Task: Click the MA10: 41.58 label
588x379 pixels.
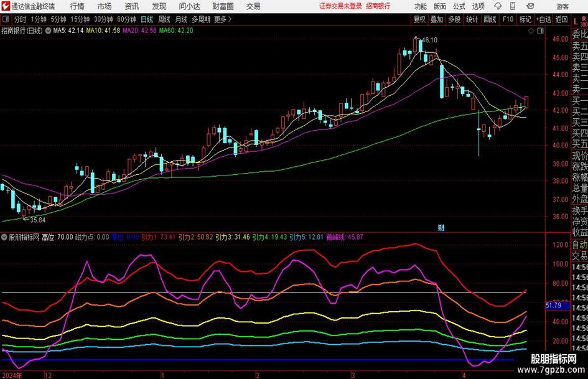Action: pyautogui.click(x=103, y=30)
